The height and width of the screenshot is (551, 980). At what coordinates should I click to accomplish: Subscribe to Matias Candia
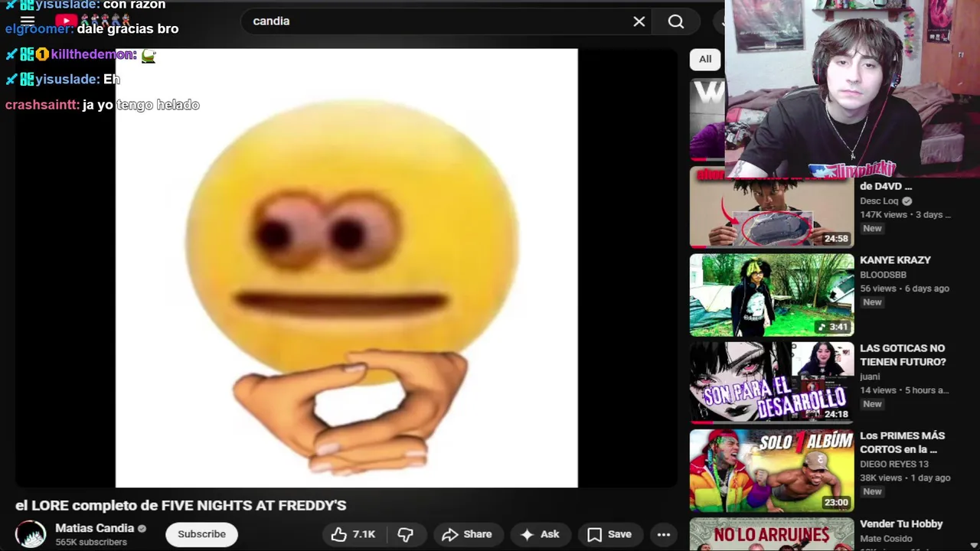pyautogui.click(x=202, y=534)
